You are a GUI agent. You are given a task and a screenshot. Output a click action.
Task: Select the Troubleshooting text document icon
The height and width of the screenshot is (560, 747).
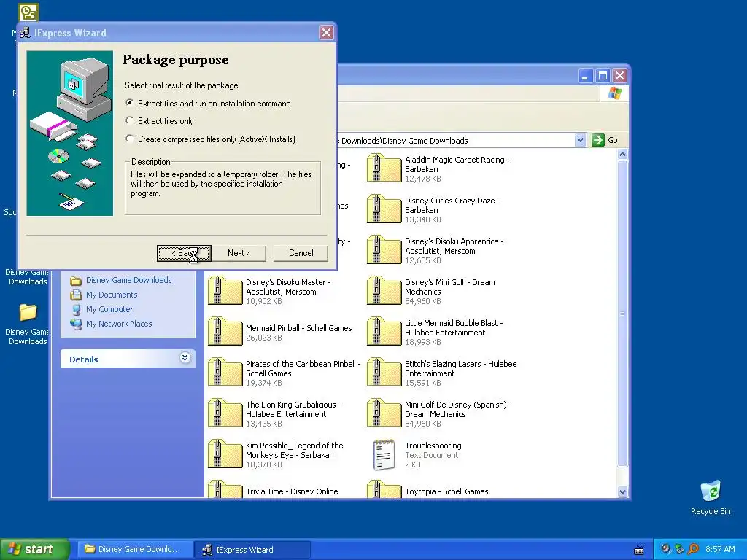point(384,455)
